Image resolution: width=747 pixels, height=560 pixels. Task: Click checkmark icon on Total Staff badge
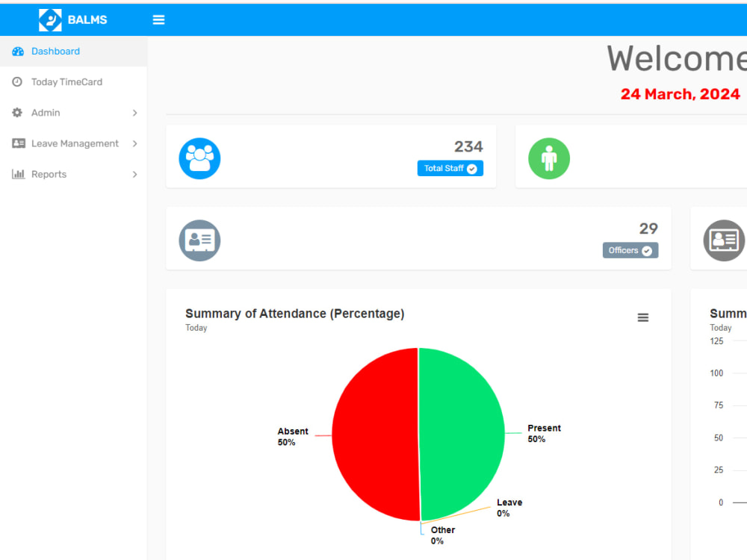point(472,169)
